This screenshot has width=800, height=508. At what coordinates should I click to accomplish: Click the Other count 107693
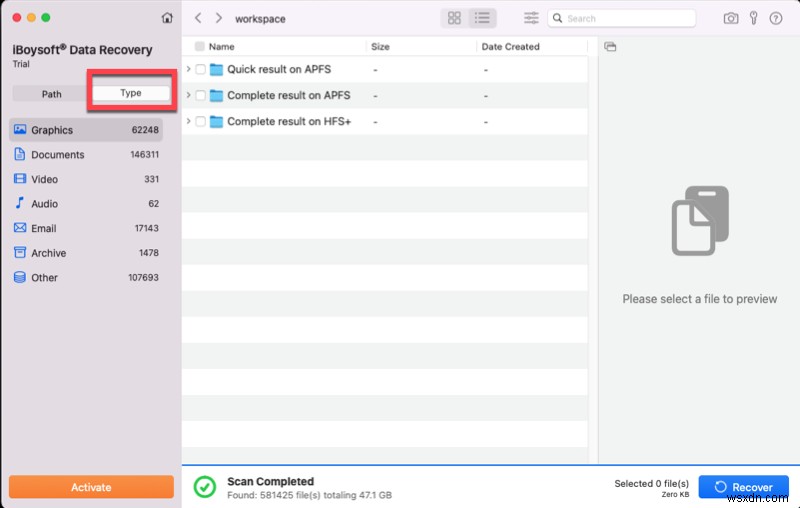[143, 277]
